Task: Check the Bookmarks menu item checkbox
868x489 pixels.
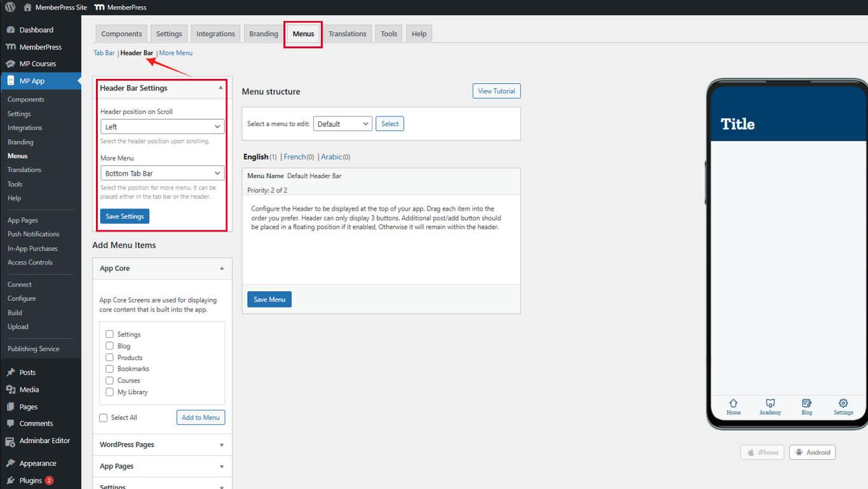Action: [x=109, y=369]
